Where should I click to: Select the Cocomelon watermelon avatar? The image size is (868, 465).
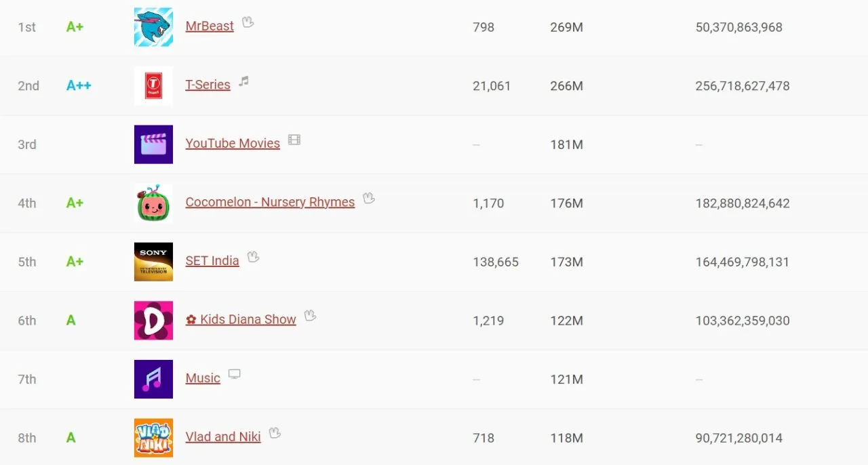pyautogui.click(x=153, y=203)
